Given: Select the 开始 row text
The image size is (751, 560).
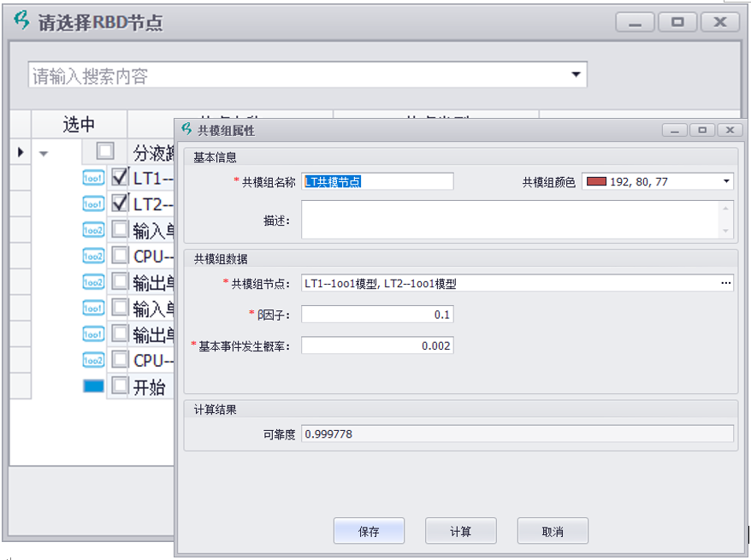Looking at the screenshot, I should [x=150, y=386].
